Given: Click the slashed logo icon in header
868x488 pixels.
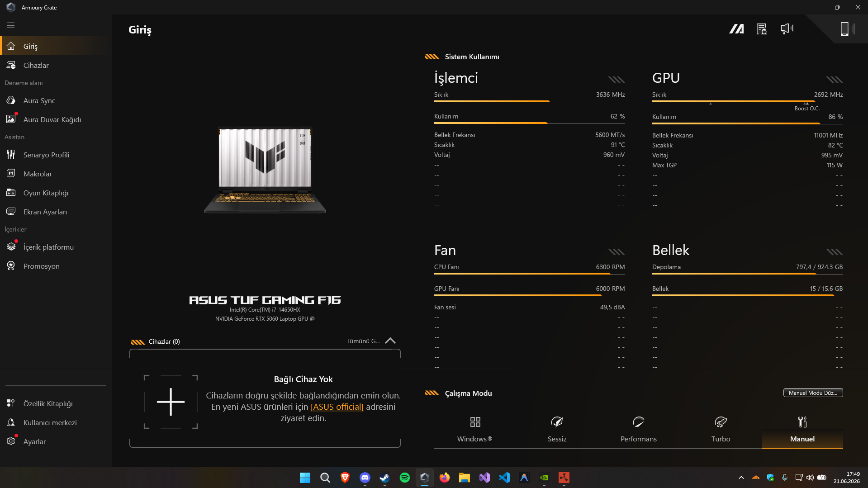Looking at the screenshot, I should coord(736,29).
